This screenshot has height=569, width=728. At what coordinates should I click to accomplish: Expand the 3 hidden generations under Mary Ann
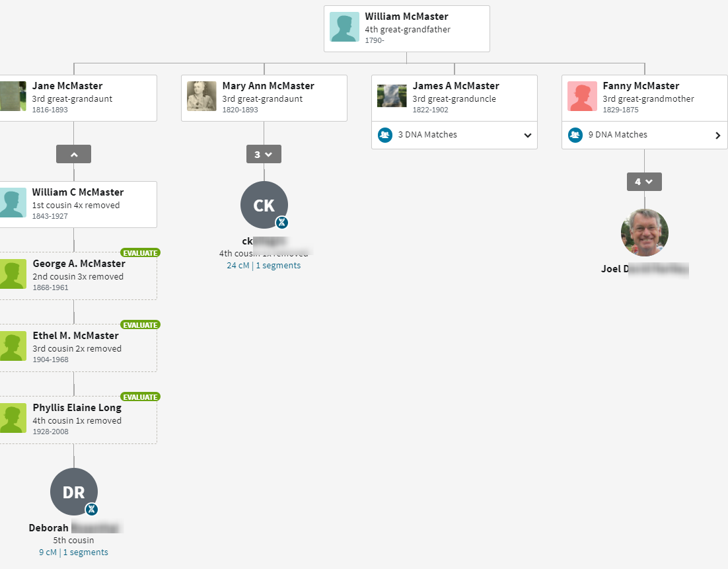[x=264, y=154]
